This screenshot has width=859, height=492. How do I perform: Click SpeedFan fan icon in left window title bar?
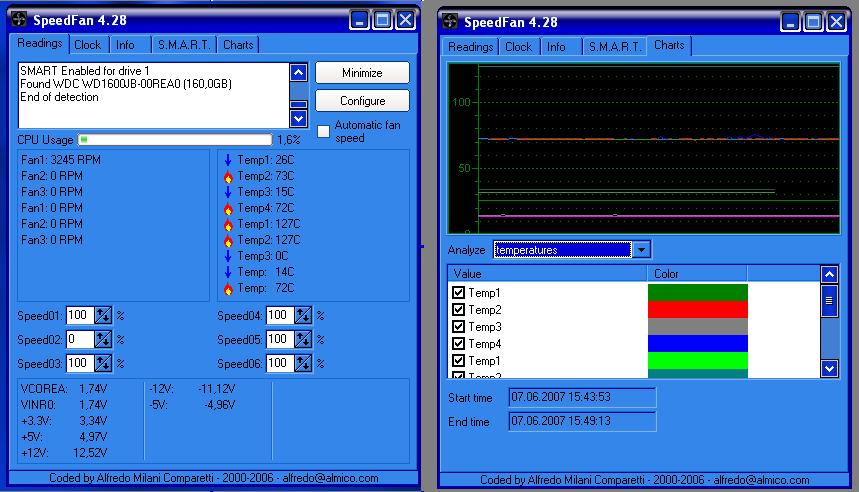(x=19, y=20)
